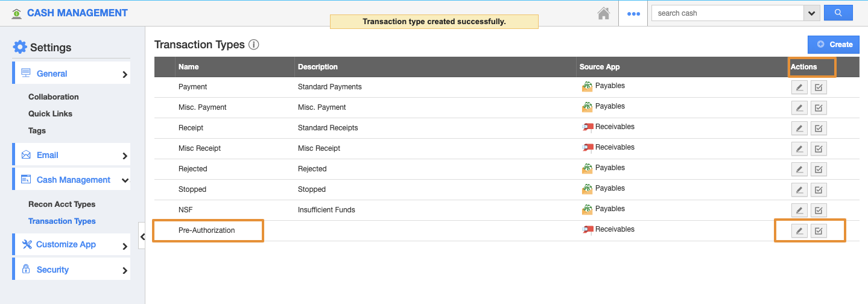The image size is (868, 304).
Task: Open the search cash dropdown arrow
Action: point(811,13)
